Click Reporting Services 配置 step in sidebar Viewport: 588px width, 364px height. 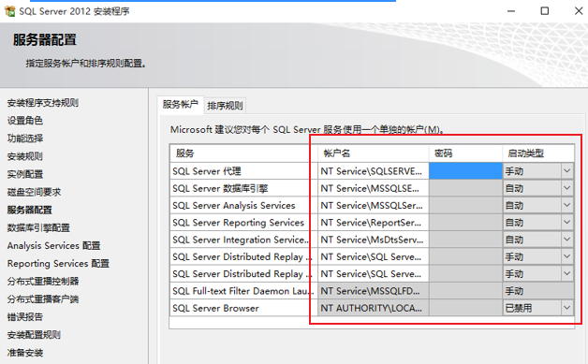point(58,264)
